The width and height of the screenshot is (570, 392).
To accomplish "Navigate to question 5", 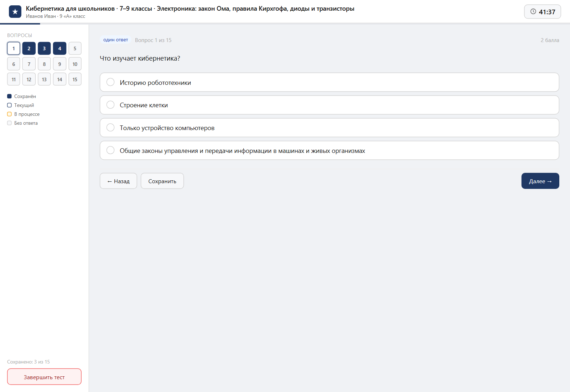I will (75, 48).
